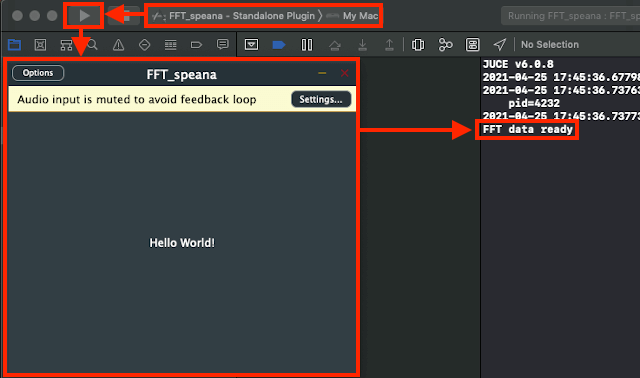Screen dimensions: 640x378
Task: Open the Test navigator diamond icon
Action: 144,44
